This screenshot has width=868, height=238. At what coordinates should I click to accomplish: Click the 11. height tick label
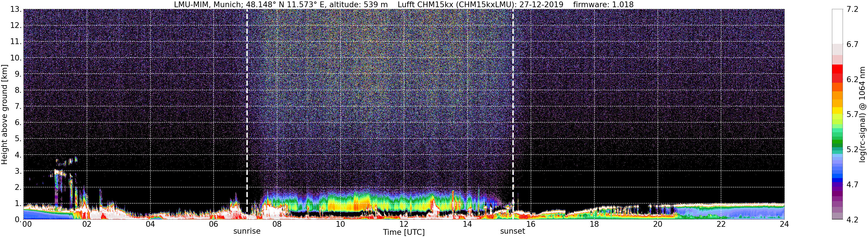[x=16, y=42]
